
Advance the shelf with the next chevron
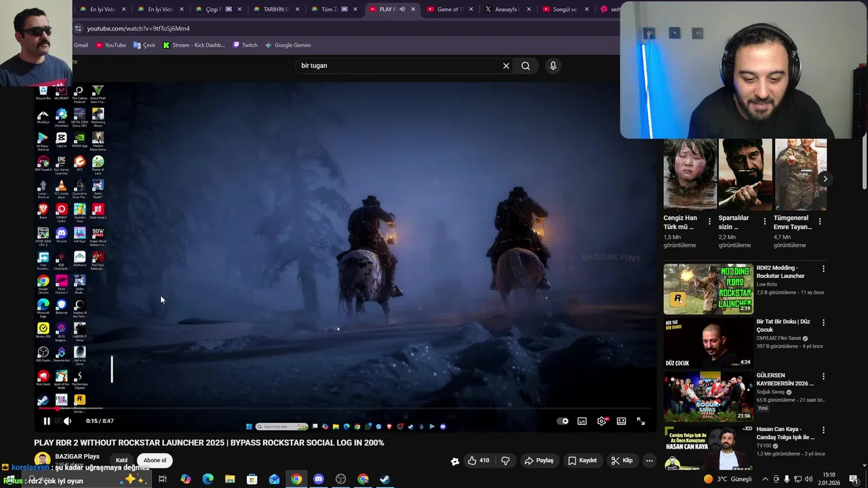pos(825,179)
